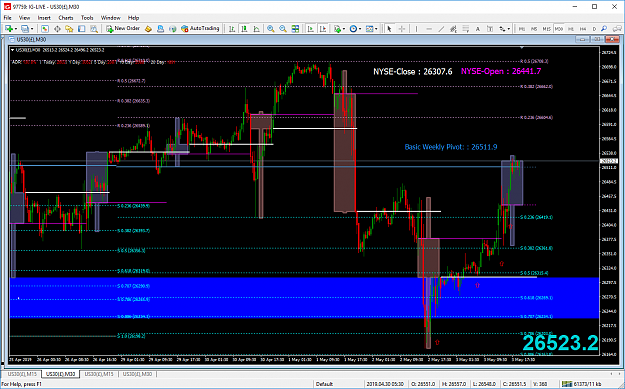Viewport: 625px width, 389px height.
Task: Click the blue person icon beside MetaEditor
Action: tap(160, 29)
